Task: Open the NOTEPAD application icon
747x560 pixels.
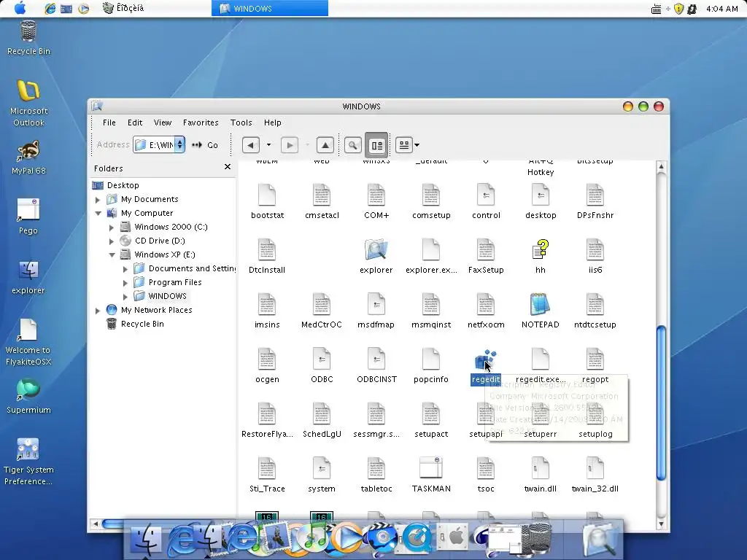Action: (540, 306)
